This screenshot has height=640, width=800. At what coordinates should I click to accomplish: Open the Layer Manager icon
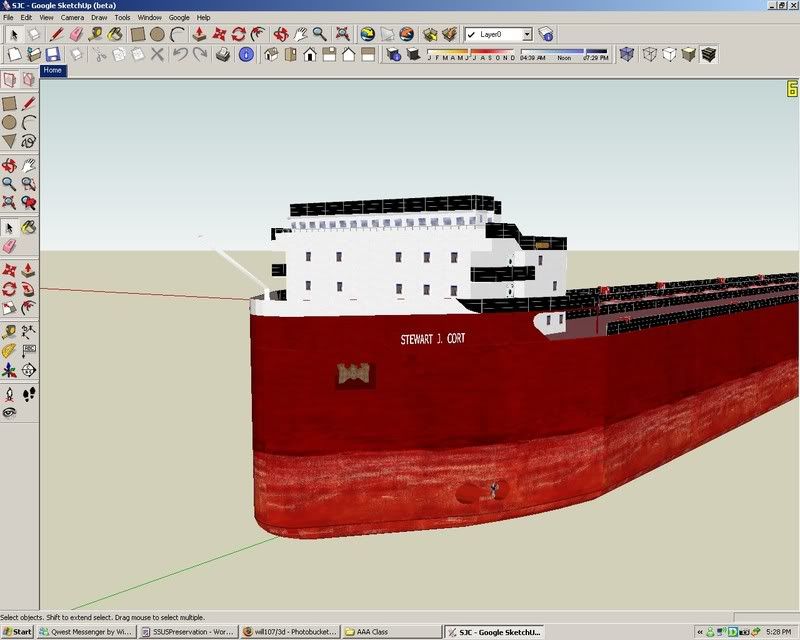pos(546,34)
